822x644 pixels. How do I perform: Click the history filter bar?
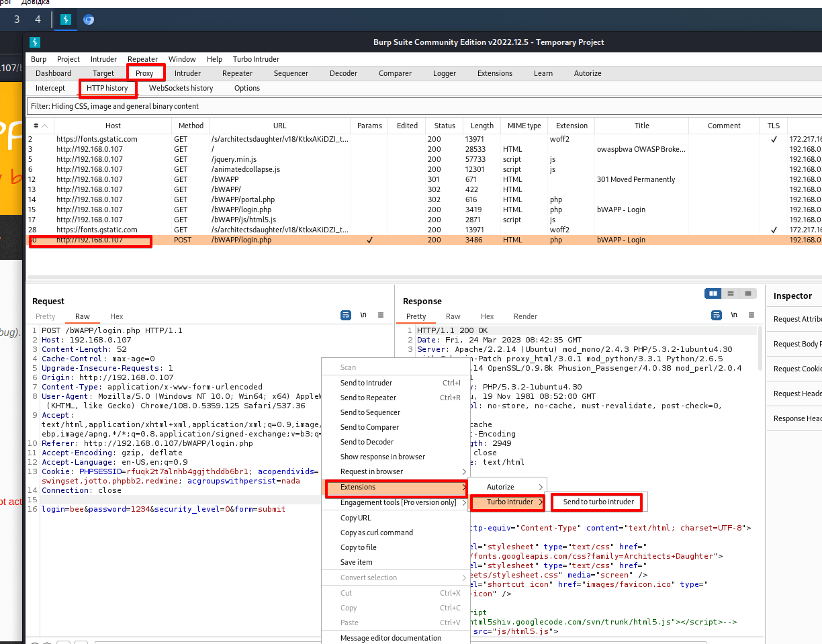point(424,106)
